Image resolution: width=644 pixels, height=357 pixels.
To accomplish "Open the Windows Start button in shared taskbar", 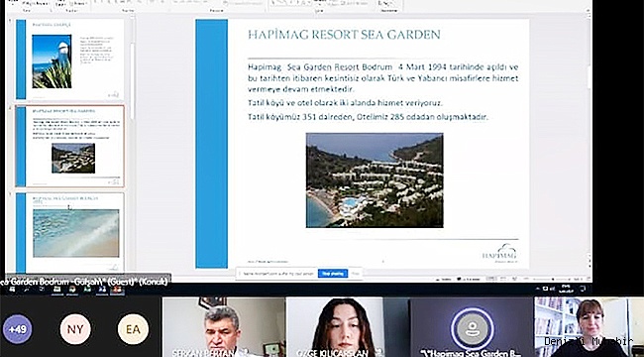I will click(x=12, y=290).
